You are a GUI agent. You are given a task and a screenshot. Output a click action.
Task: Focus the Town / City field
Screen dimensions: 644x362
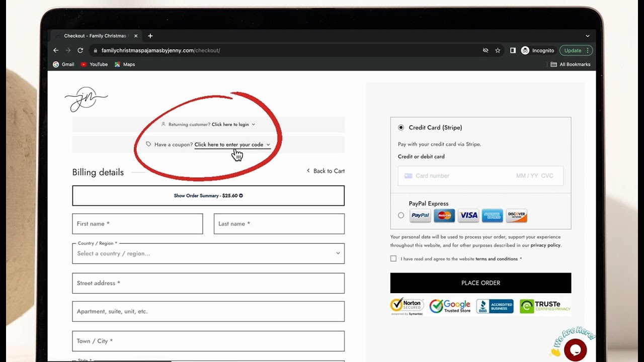(x=208, y=341)
